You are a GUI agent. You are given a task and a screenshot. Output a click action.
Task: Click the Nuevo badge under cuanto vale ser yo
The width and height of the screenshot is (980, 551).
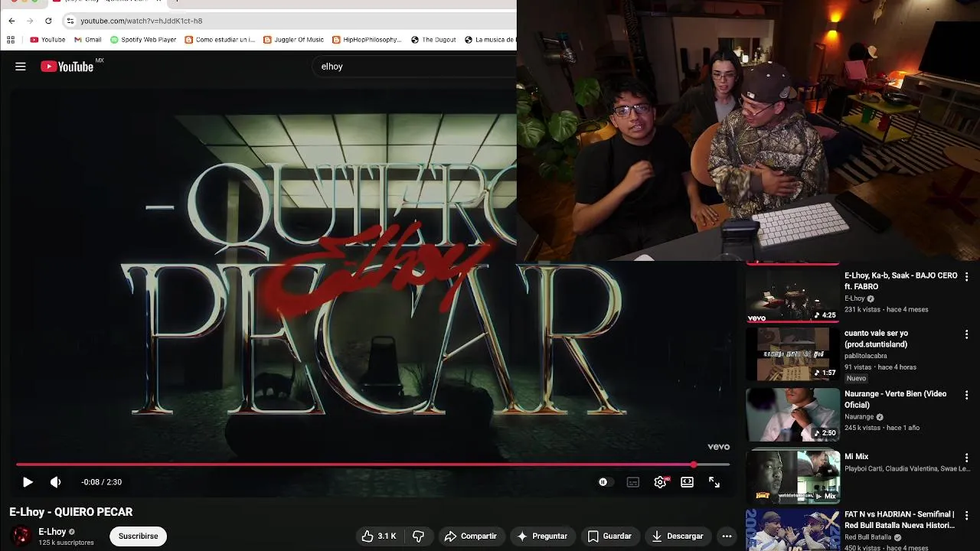click(x=856, y=378)
